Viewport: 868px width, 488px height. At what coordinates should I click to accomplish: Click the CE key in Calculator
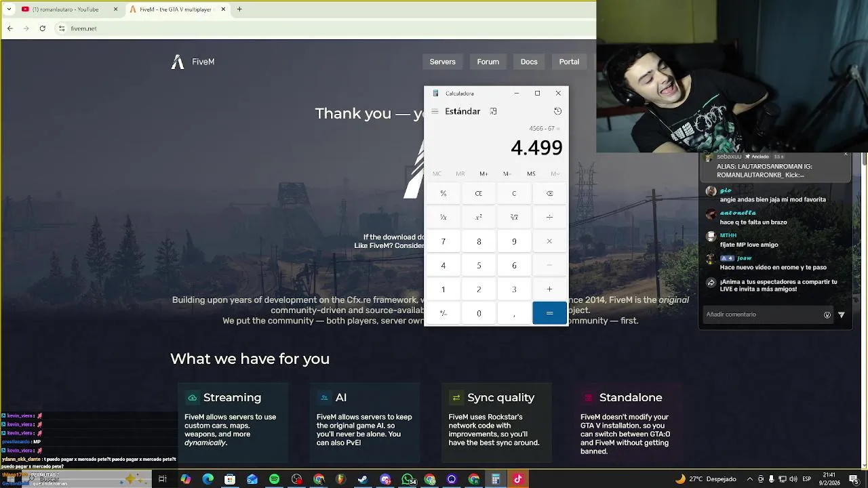coord(478,193)
